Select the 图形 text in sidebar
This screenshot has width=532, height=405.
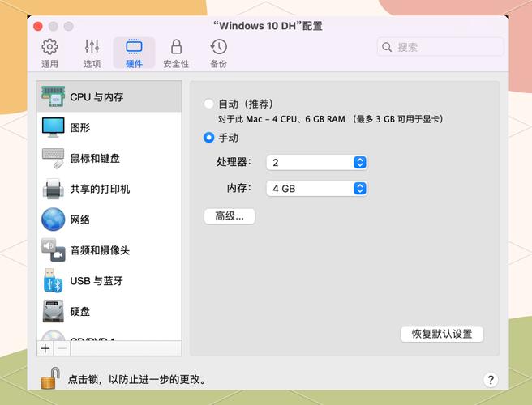point(80,128)
